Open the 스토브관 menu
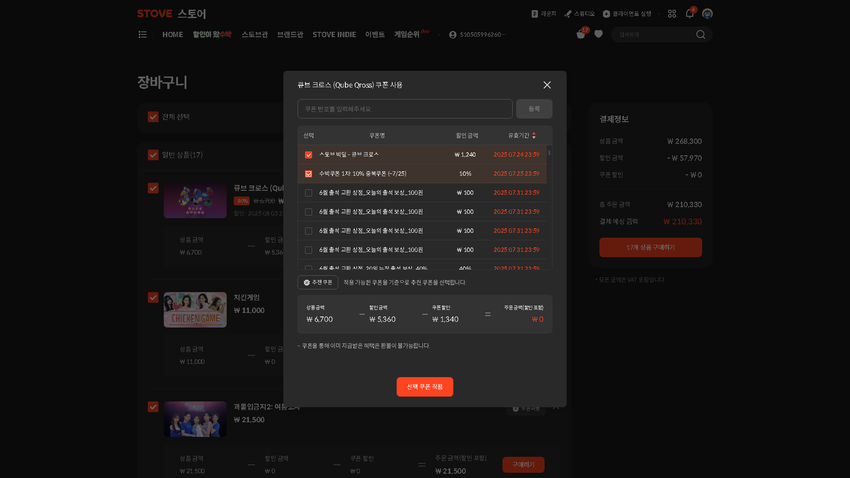Image resolution: width=850 pixels, height=478 pixels. 254,35
